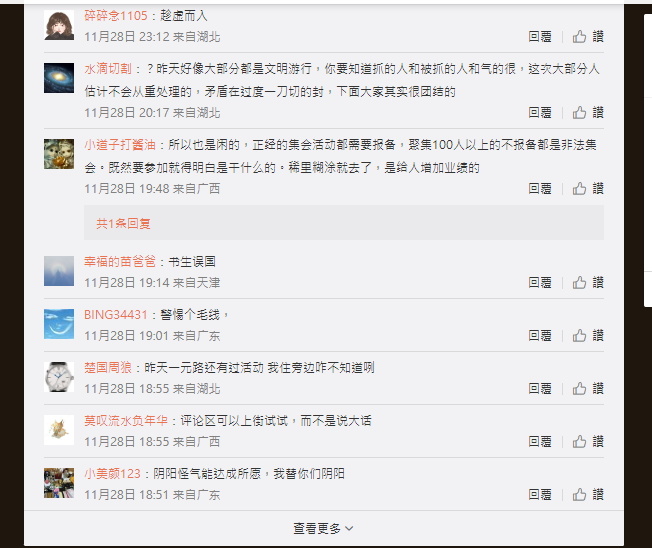
Task: Reply to 碎碎念1105's comment
Action: (x=540, y=37)
